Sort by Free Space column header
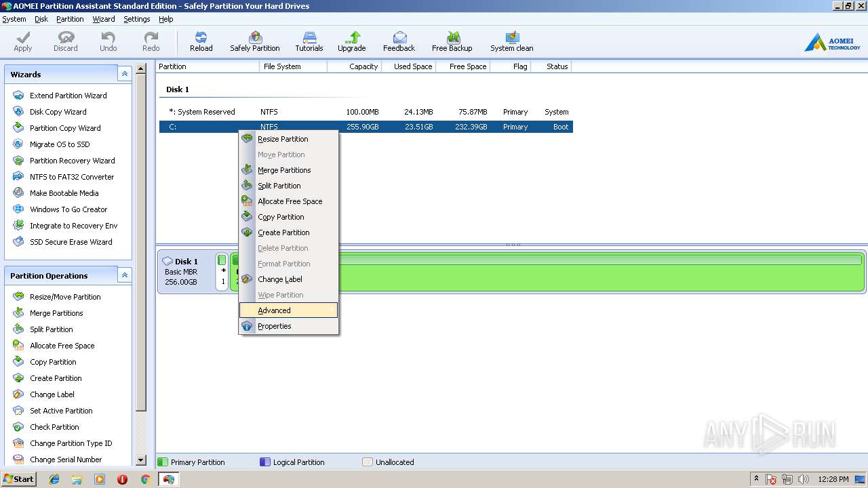This screenshot has height=488, width=868. point(462,66)
